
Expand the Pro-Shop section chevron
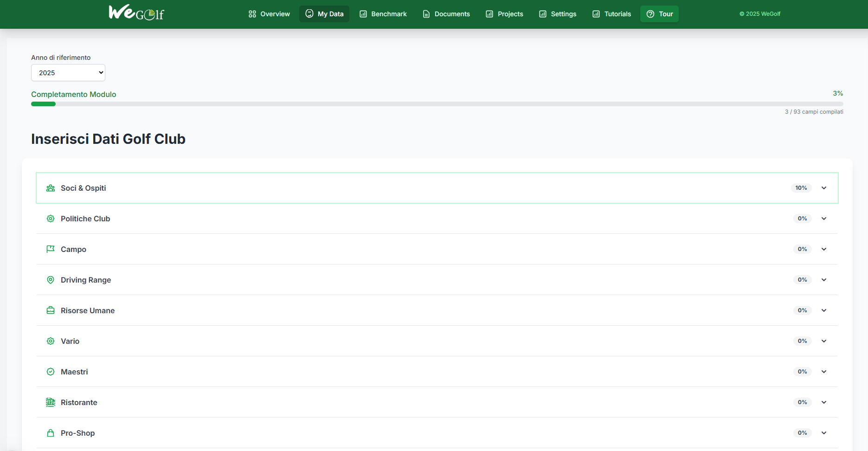[824, 433]
